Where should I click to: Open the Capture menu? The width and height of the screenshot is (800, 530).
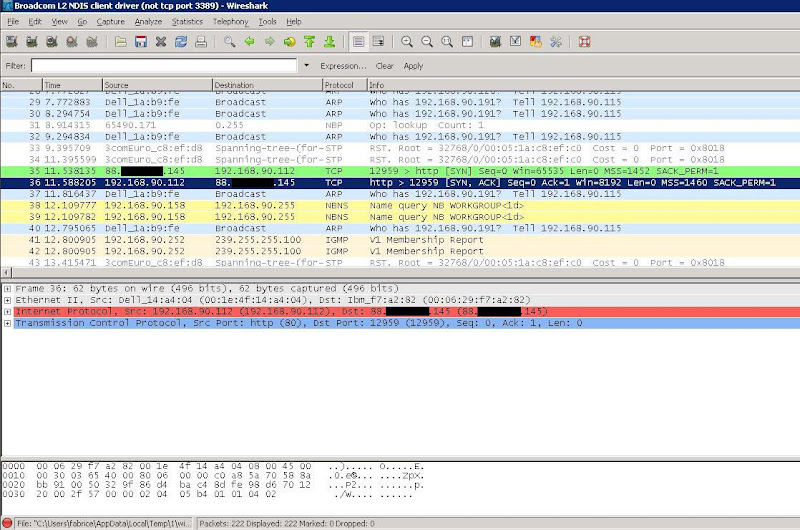pyautogui.click(x=111, y=21)
